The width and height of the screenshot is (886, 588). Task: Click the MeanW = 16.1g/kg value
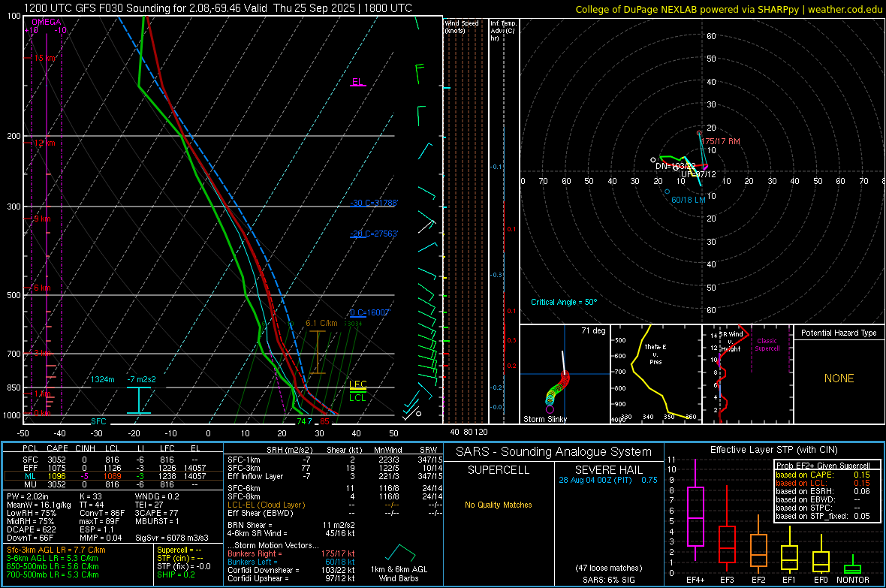click(39, 505)
